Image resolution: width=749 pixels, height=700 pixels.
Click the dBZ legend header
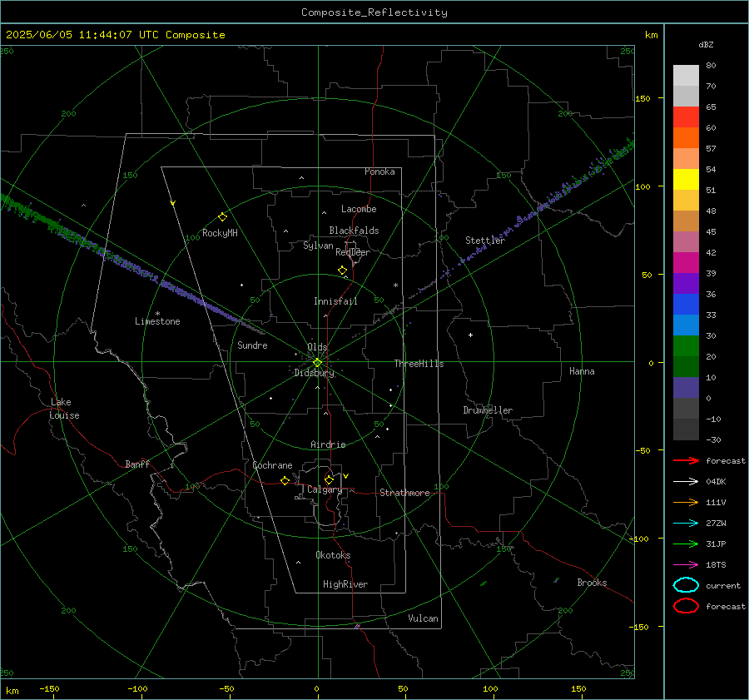click(x=706, y=45)
